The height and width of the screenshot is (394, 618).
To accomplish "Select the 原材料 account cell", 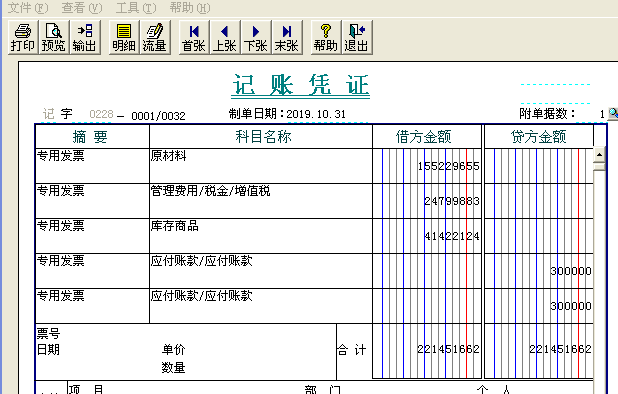I will click(x=261, y=166).
